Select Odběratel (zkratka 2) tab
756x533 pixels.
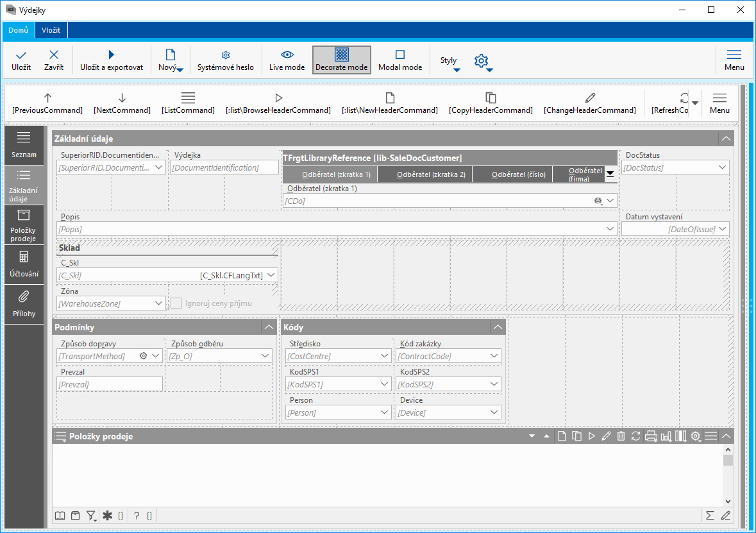coord(431,174)
